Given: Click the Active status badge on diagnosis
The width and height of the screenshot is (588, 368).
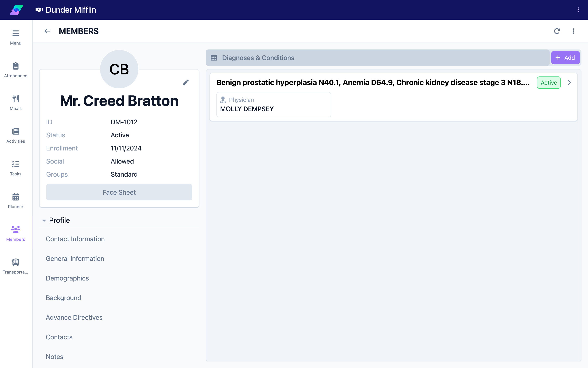Looking at the screenshot, I should click(x=549, y=83).
